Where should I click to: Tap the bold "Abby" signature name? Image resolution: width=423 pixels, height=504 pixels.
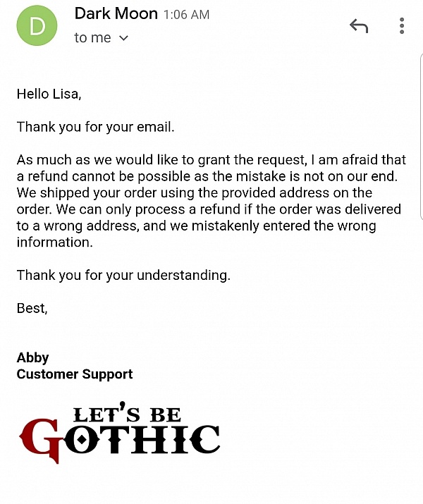pos(32,358)
